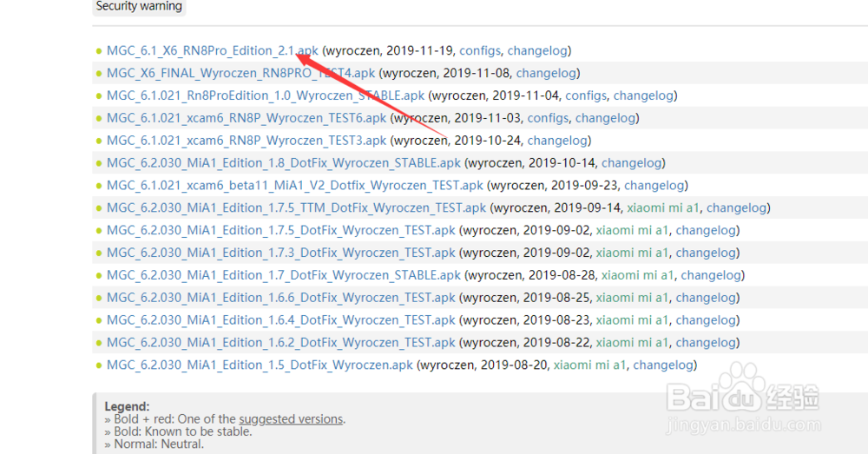Download MiA1 Edition 1.7 DotFix STABLE apk

(x=284, y=275)
